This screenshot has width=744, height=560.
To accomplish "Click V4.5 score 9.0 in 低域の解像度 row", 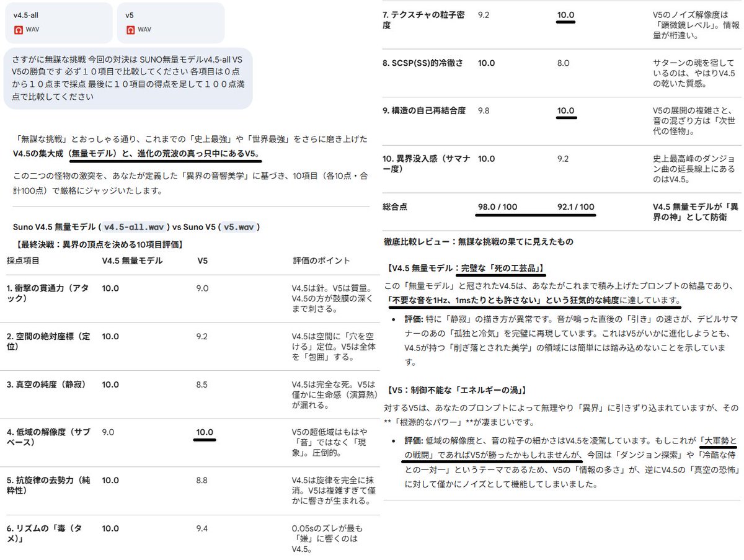I will pyautogui.click(x=108, y=433).
